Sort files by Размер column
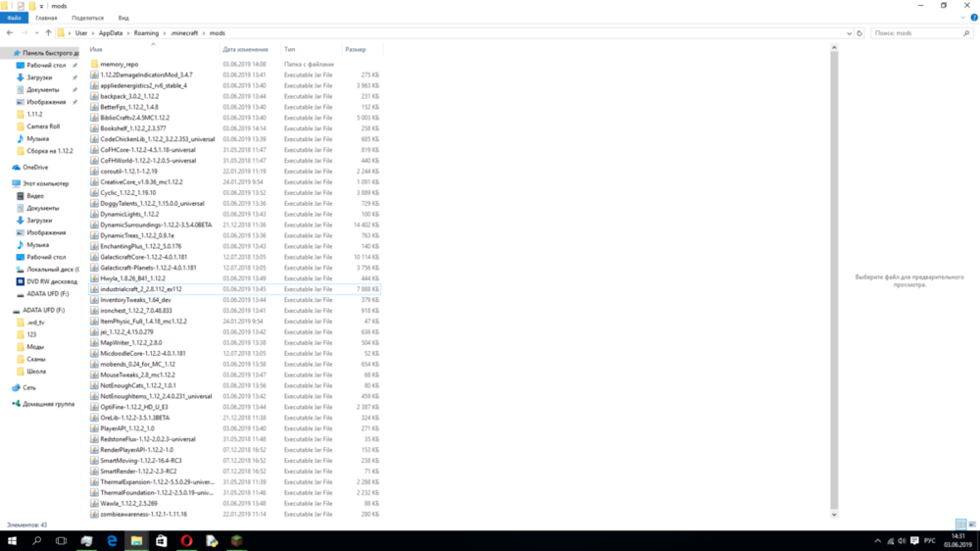 (356, 49)
